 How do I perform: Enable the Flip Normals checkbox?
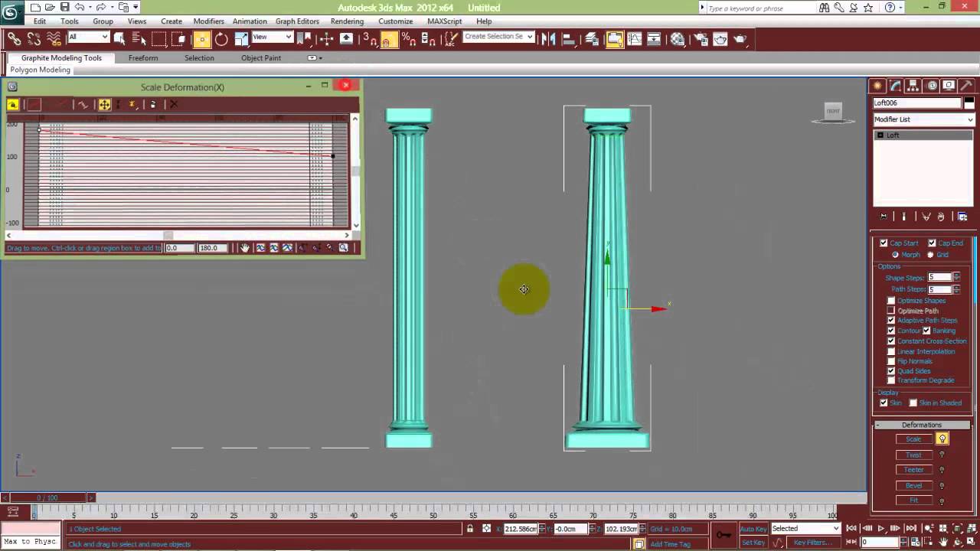point(891,361)
